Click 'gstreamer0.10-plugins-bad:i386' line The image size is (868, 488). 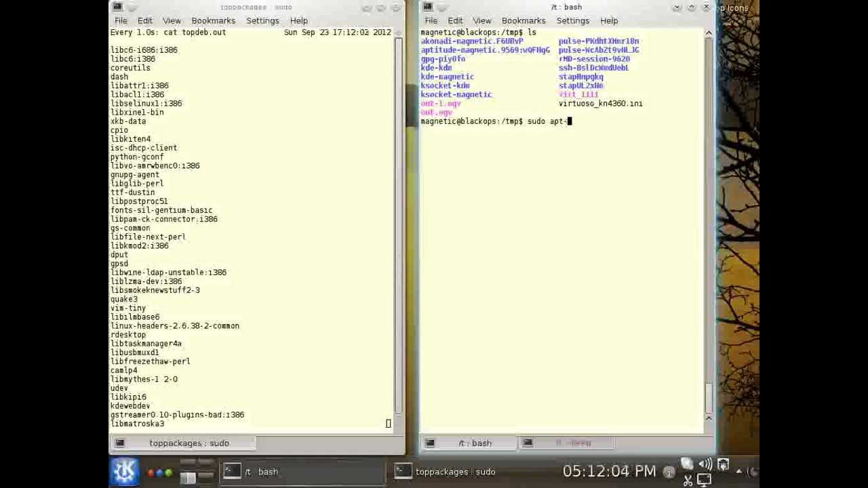click(x=177, y=415)
